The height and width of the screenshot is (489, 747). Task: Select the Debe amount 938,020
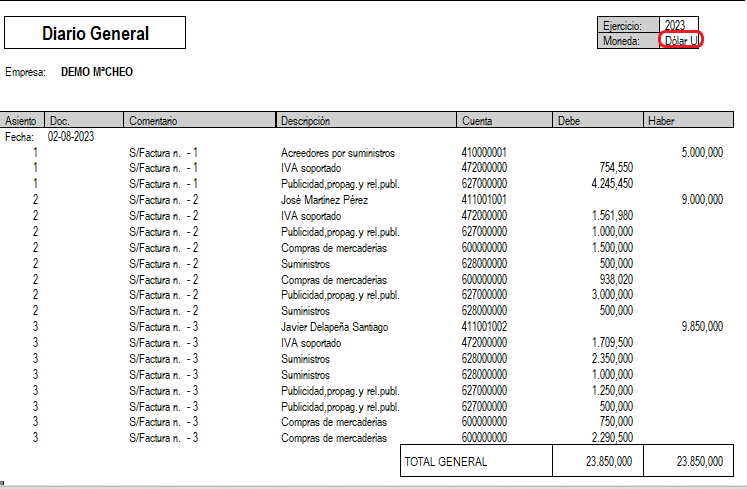[616, 279]
